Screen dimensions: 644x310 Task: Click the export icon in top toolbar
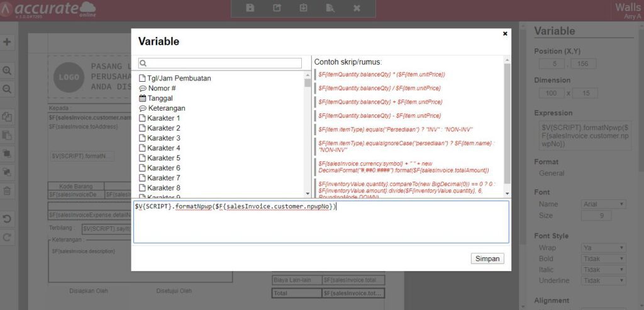click(x=277, y=8)
